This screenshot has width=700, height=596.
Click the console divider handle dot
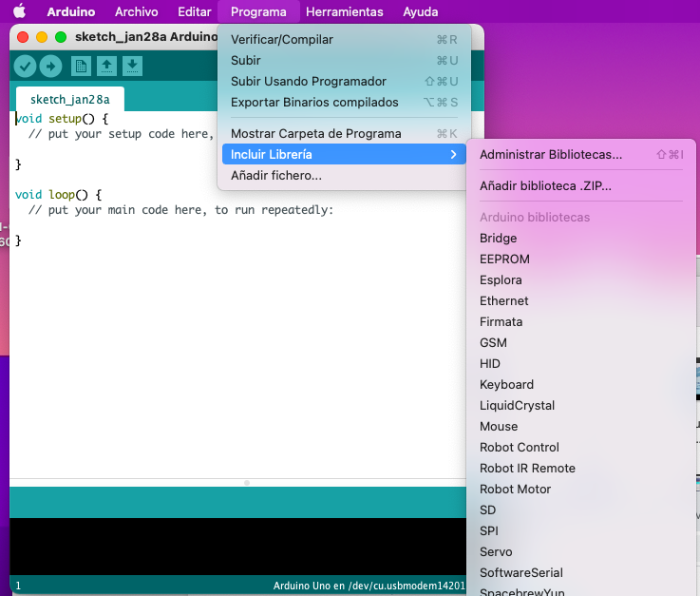point(247,483)
